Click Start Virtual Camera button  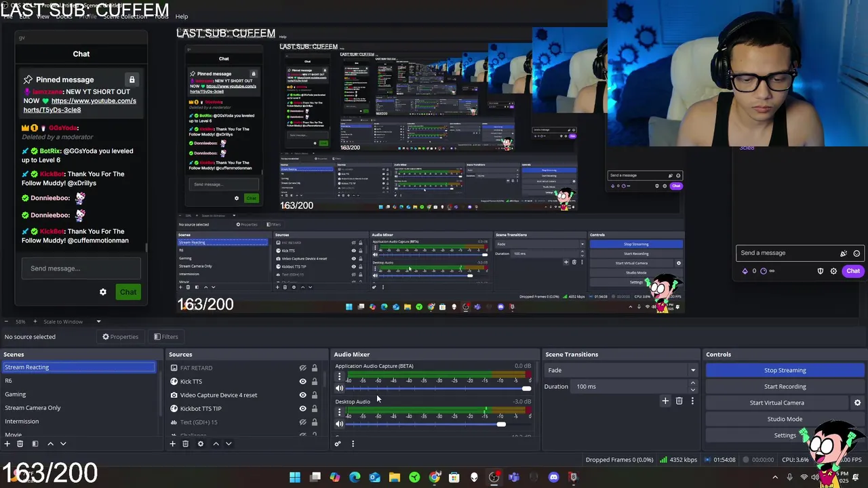[x=776, y=403]
